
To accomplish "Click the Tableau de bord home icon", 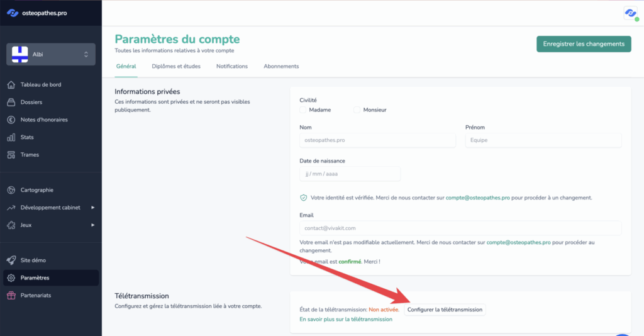I will pos(11,85).
